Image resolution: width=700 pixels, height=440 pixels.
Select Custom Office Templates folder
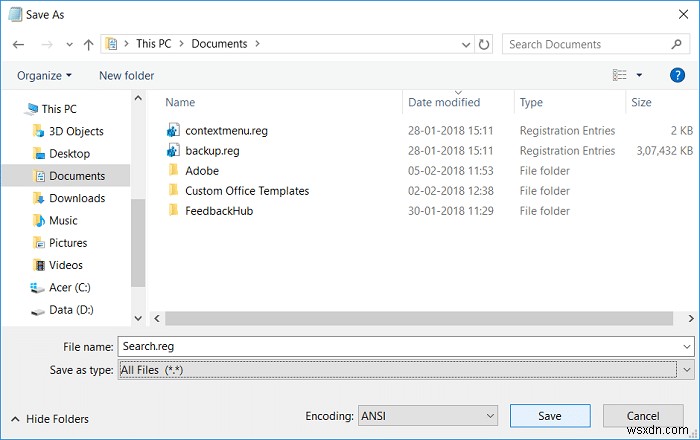tap(247, 191)
